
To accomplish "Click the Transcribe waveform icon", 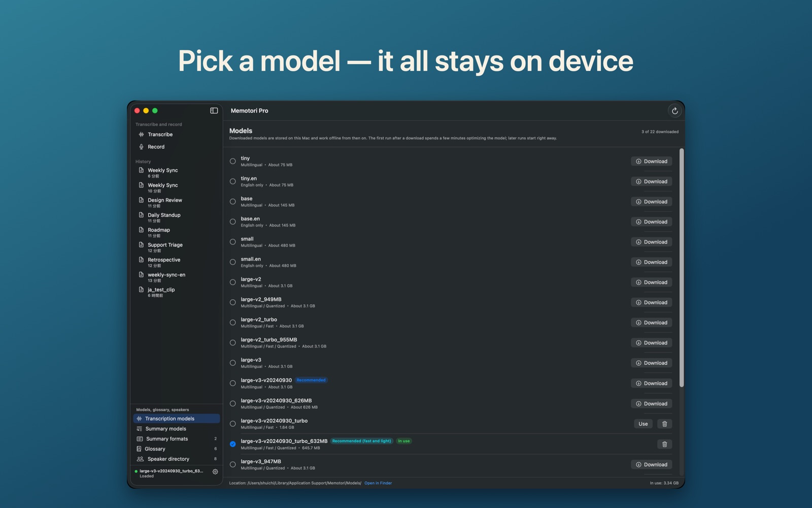I will click(x=141, y=135).
